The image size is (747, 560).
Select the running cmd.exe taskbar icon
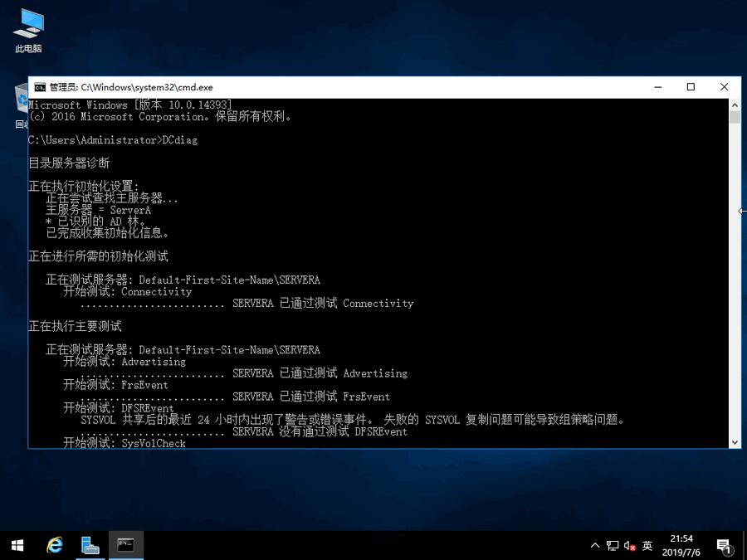click(125, 545)
